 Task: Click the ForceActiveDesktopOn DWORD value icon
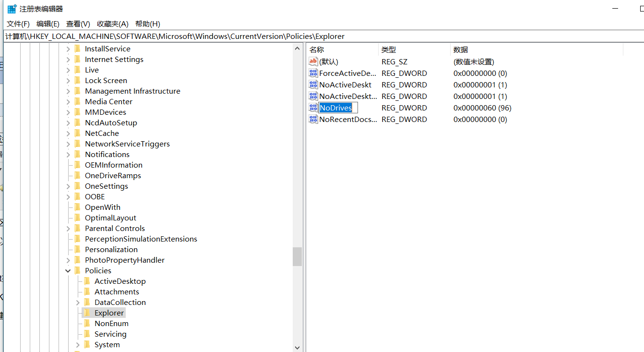313,73
